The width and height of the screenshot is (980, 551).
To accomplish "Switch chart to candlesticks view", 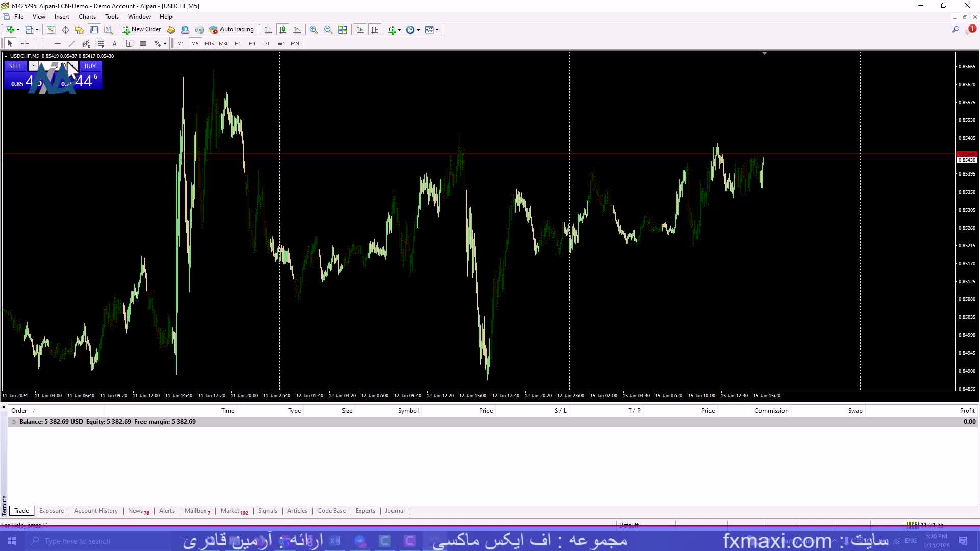I will click(x=283, y=30).
